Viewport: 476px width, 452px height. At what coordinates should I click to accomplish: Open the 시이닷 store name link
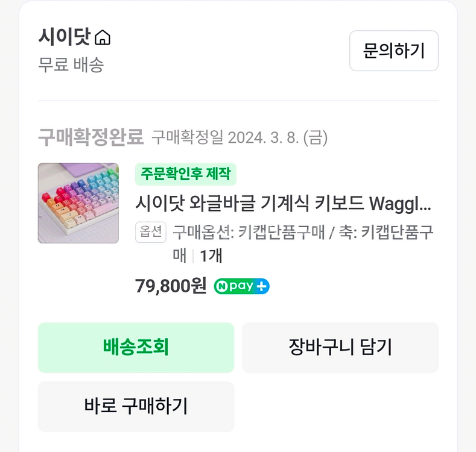(64, 38)
